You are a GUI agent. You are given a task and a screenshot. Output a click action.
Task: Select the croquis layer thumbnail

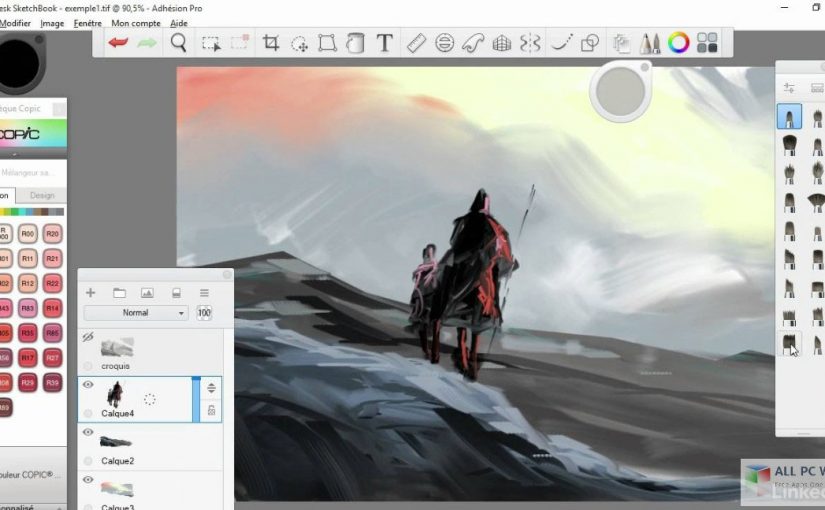(x=117, y=347)
